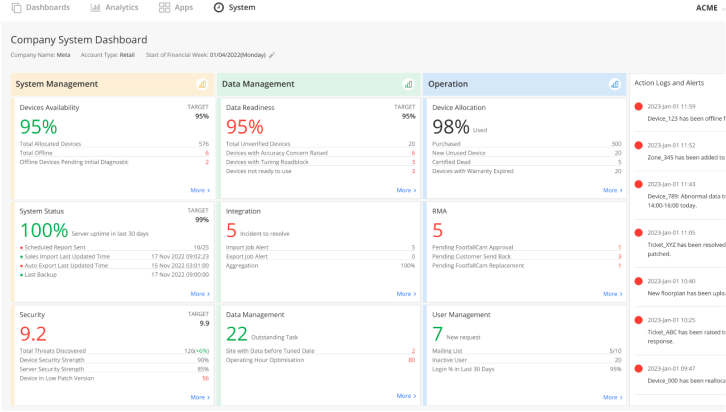Open chart icon in System Management header
This screenshot has height=412, width=726.
point(202,84)
